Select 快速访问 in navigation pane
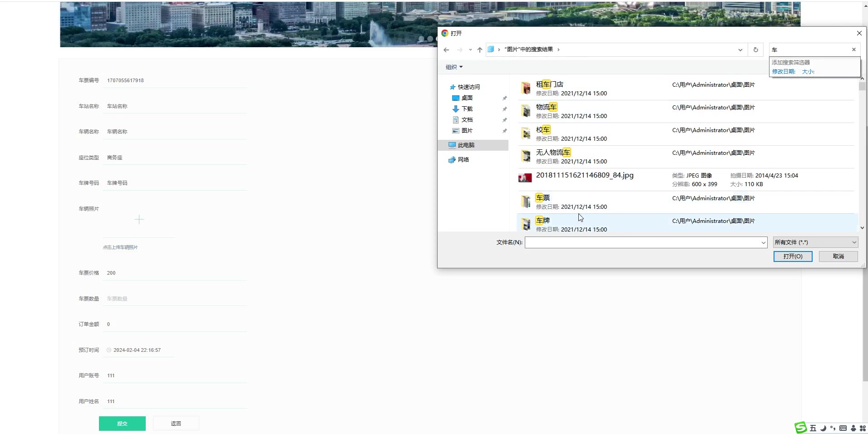The height and width of the screenshot is (434, 868). [x=469, y=87]
